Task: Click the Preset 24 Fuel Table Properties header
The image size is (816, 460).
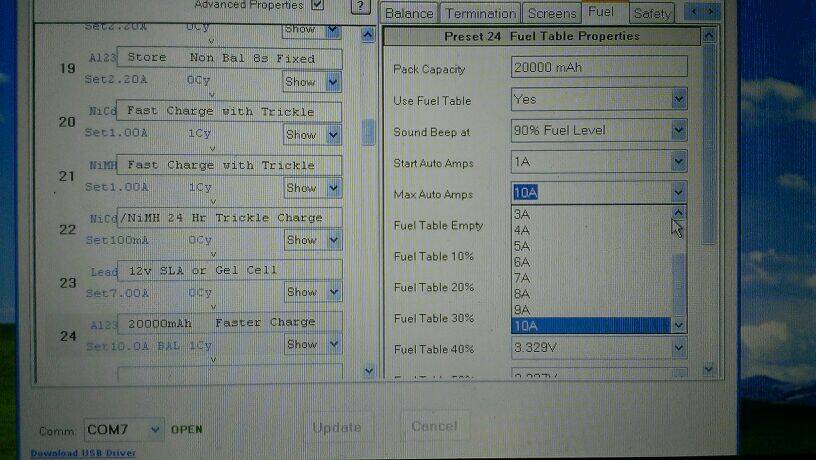Action: tap(542, 36)
